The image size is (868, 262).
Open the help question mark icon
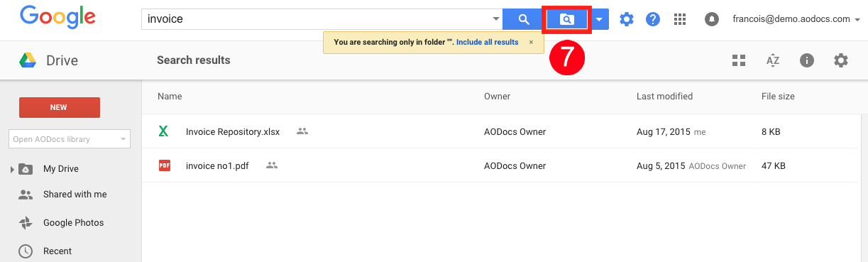click(x=653, y=19)
